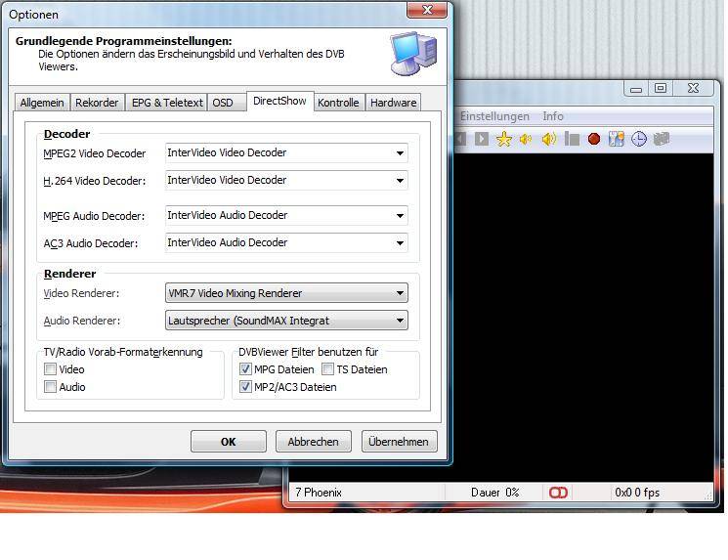Click the clock timer icon in toolbar
Screen dimensions: 728x560
639,139
